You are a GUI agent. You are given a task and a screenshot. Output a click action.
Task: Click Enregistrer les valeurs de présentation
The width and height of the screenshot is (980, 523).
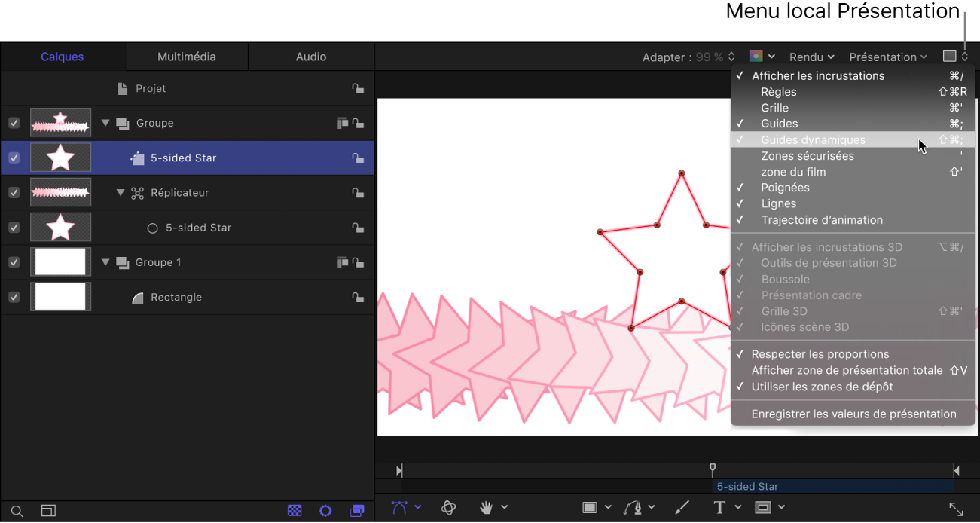(x=853, y=414)
